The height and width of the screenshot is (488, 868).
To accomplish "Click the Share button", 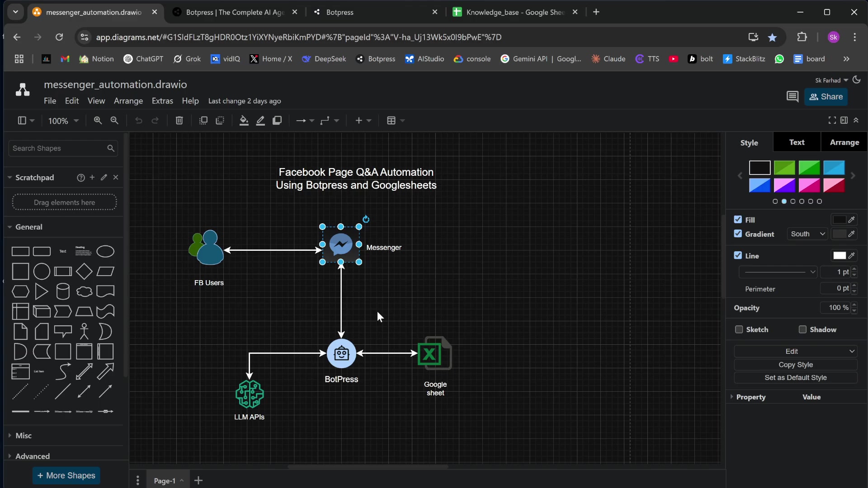I will (826, 97).
